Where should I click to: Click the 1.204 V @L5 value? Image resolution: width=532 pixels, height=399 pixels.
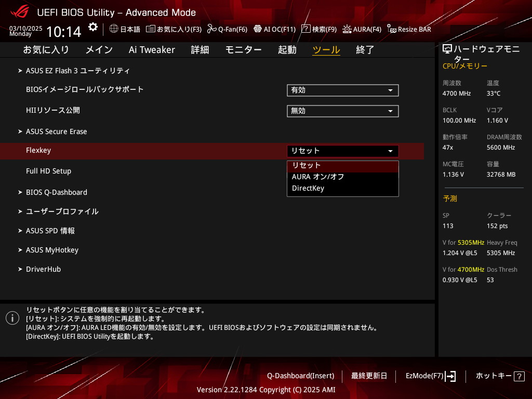[460, 253]
